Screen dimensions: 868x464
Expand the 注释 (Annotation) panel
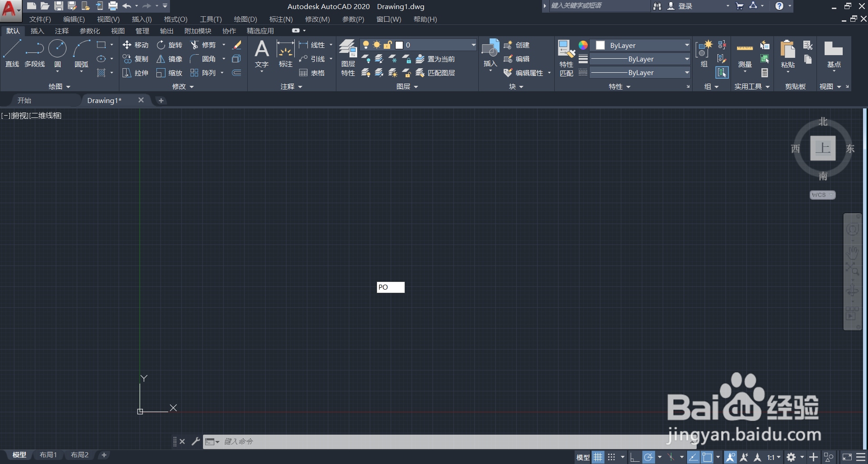click(291, 86)
